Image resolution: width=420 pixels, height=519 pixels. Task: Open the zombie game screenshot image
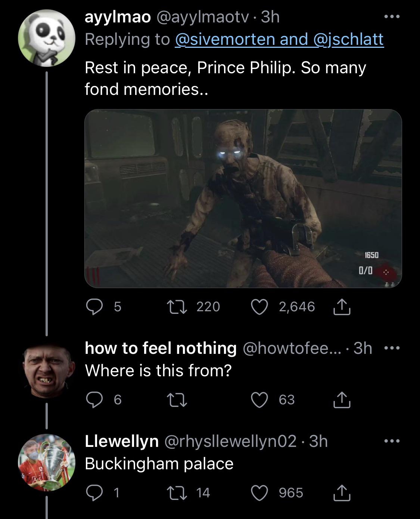(x=243, y=198)
